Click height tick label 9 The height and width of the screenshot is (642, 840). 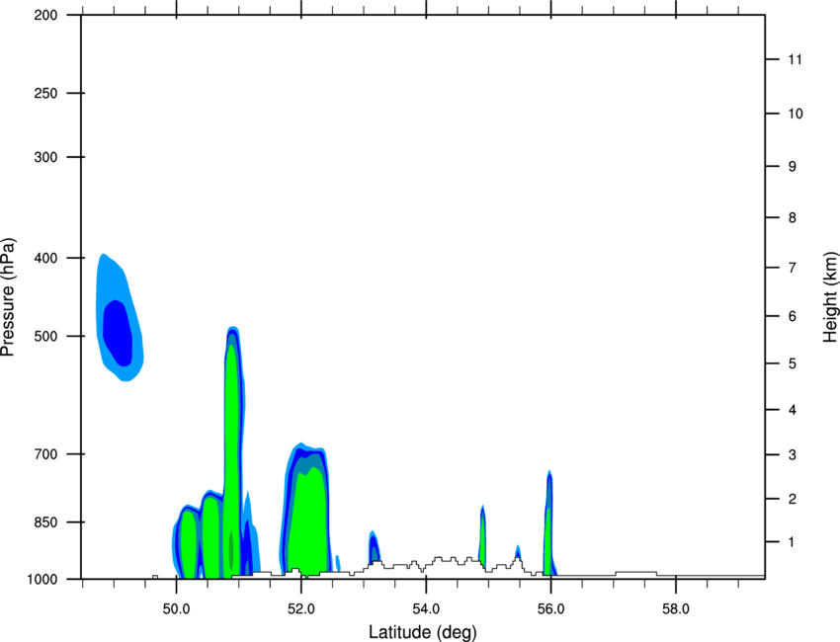[793, 167]
